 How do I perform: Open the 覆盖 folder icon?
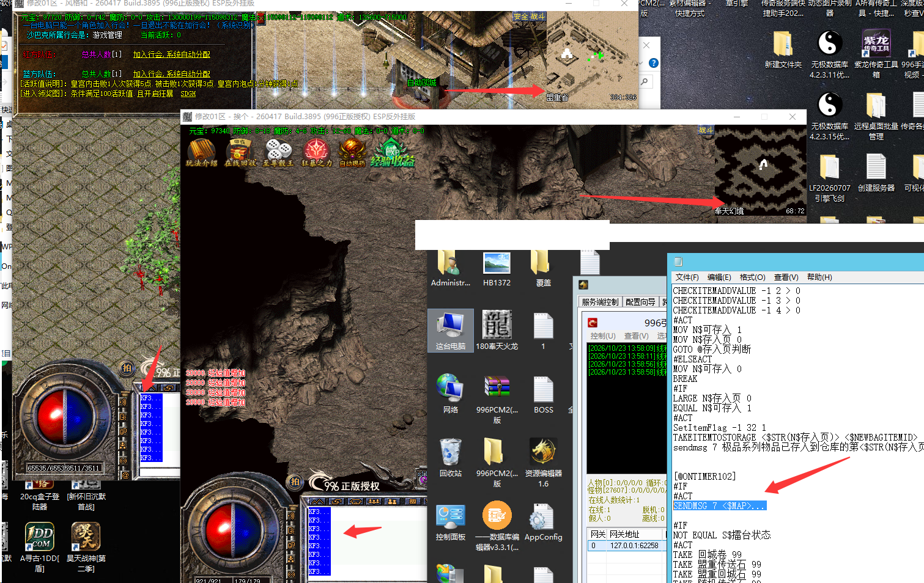tap(544, 269)
